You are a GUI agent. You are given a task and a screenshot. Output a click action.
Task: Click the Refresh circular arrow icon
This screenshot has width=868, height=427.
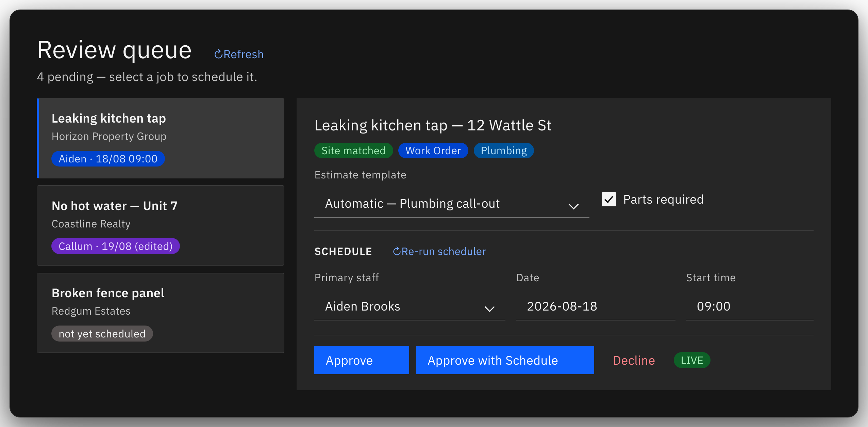(x=218, y=54)
